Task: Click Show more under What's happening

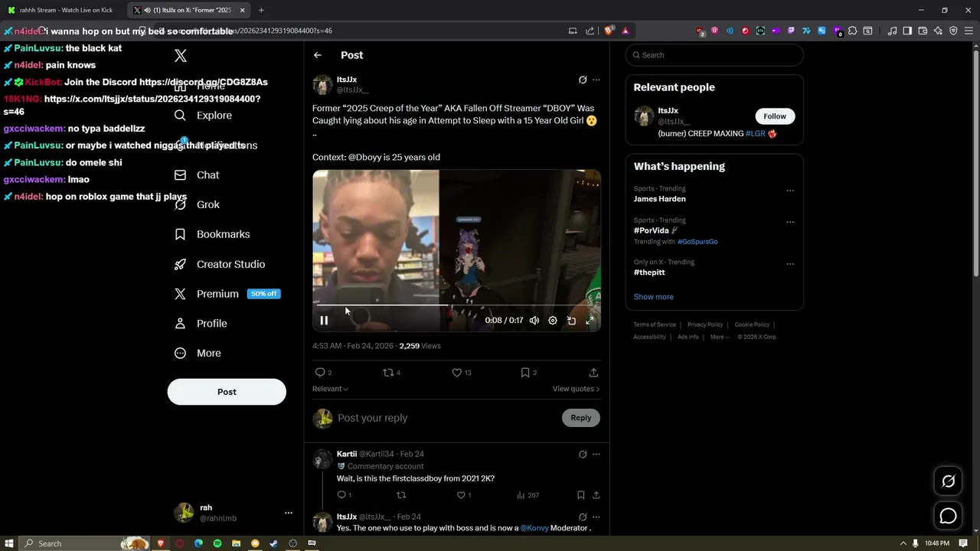Action: point(654,297)
